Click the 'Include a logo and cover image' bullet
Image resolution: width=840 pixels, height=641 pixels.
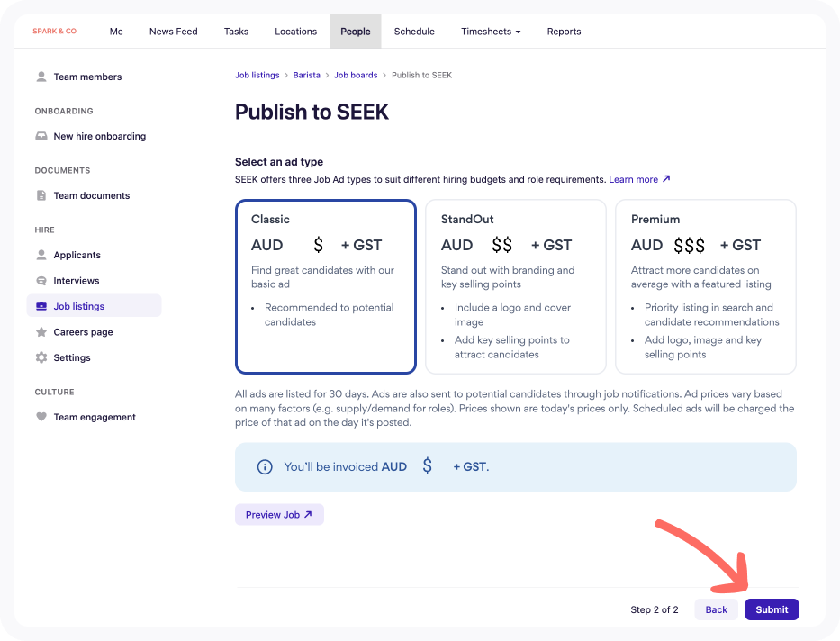(x=512, y=314)
